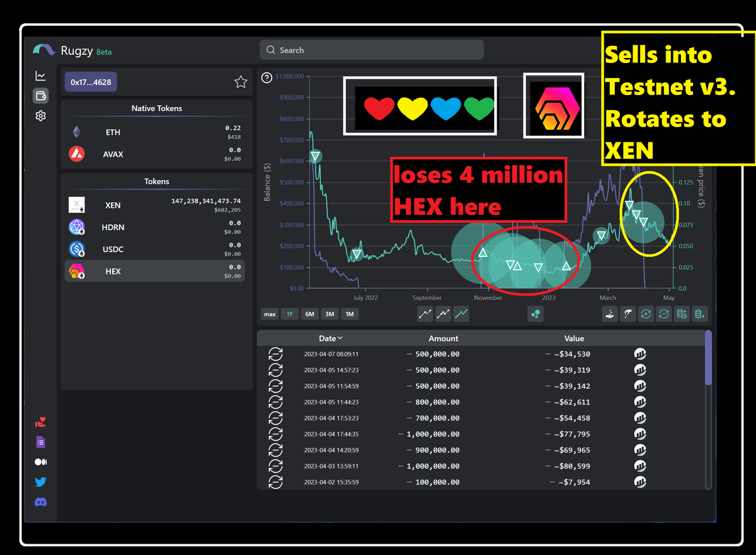Click the 2023-04-03 13:59:11 date cell
The width and height of the screenshot is (756, 555).
click(331, 466)
